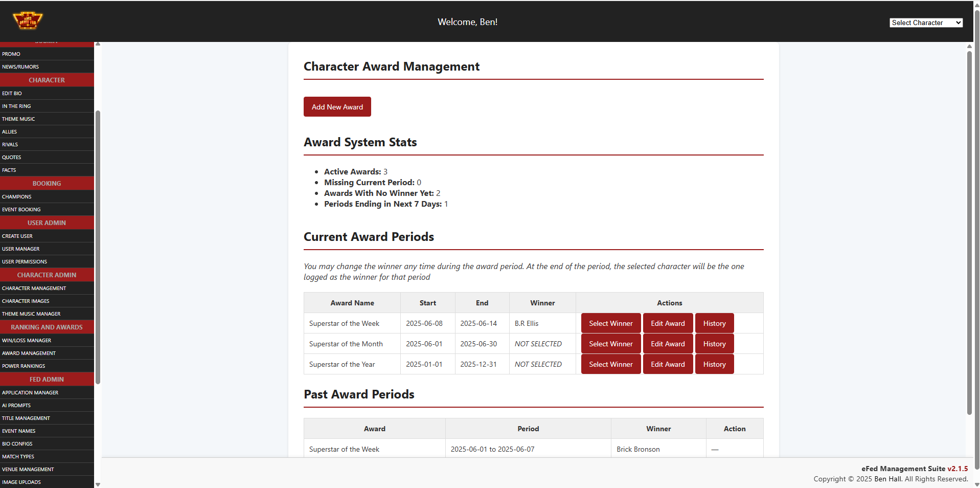Select Winner for Superstar of the Week

(610, 323)
